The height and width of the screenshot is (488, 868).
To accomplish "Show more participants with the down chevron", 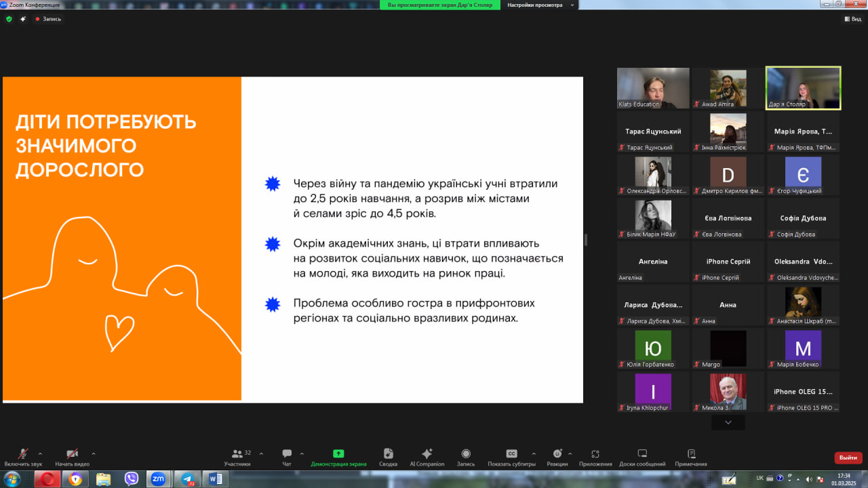I will 728,422.
